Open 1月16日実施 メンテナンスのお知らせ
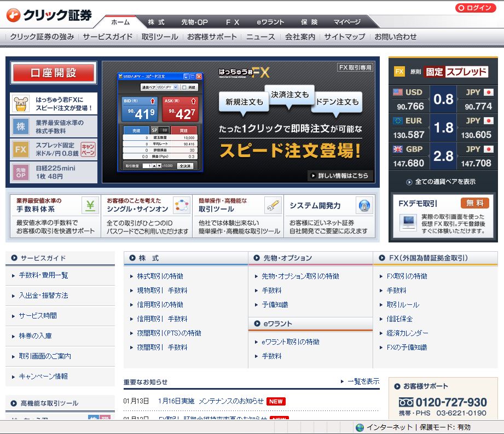The width and height of the screenshot is (504, 434). coord(211,401)
